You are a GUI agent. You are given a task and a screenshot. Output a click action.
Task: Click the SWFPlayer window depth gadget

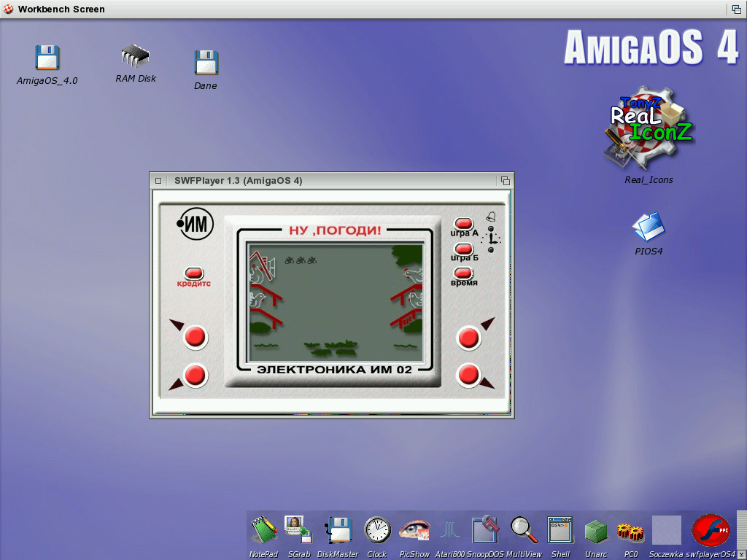coord(505,181)
